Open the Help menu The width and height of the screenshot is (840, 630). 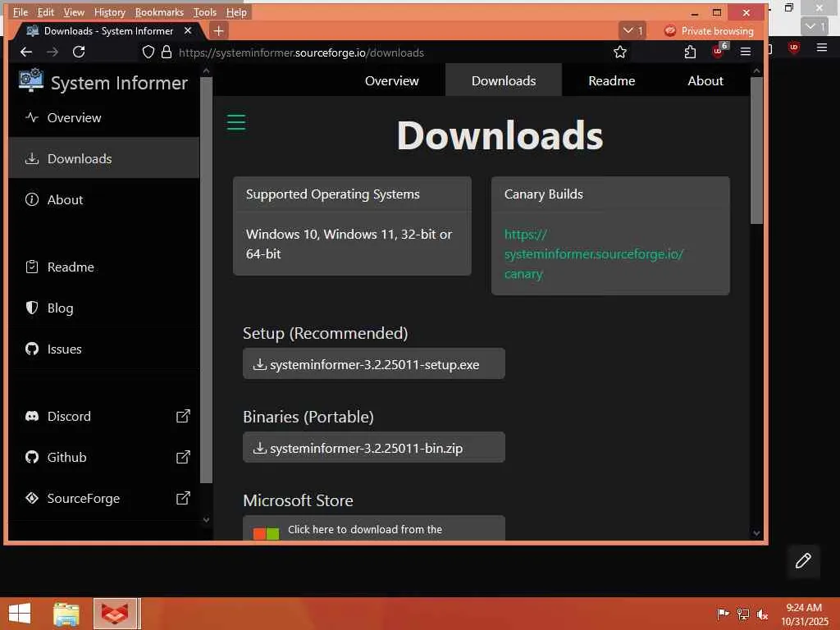(236, 11)
